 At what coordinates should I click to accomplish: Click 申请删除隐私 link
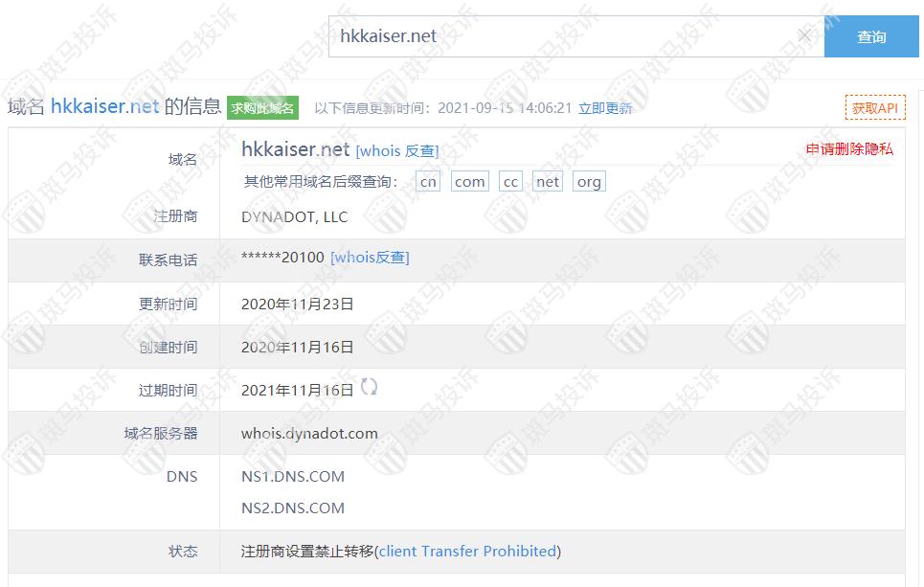[x=849, y=149]
